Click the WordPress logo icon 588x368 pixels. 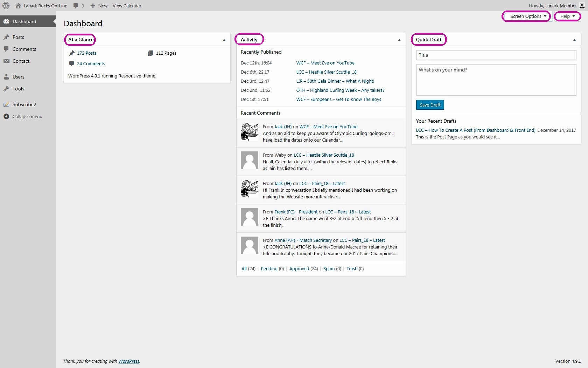[6, 6]
